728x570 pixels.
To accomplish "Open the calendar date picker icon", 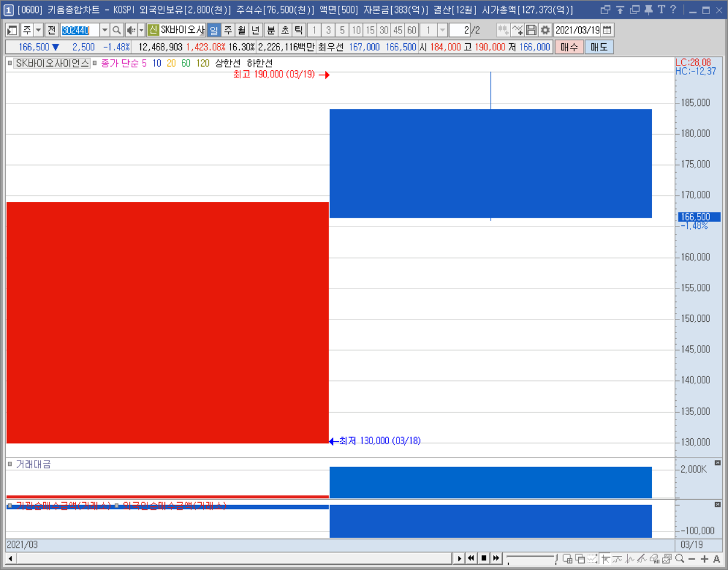I will [x=608, y=30].
